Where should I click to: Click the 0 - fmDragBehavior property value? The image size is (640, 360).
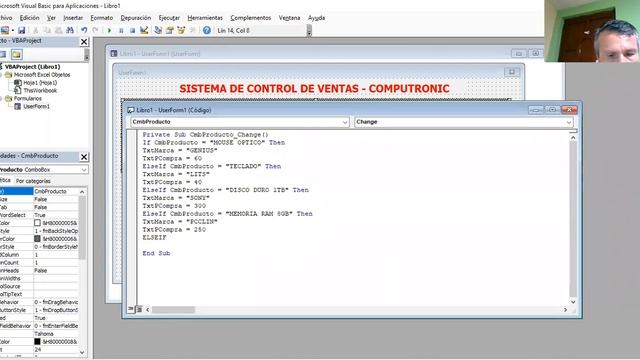56,302
